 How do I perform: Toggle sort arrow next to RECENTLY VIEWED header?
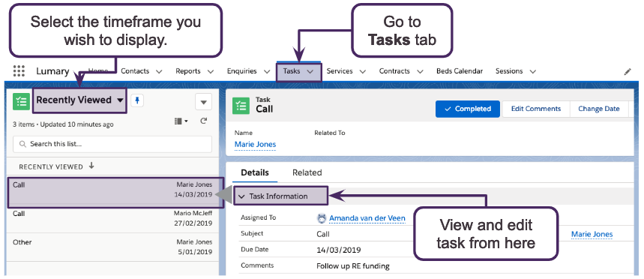pos(91,166)
